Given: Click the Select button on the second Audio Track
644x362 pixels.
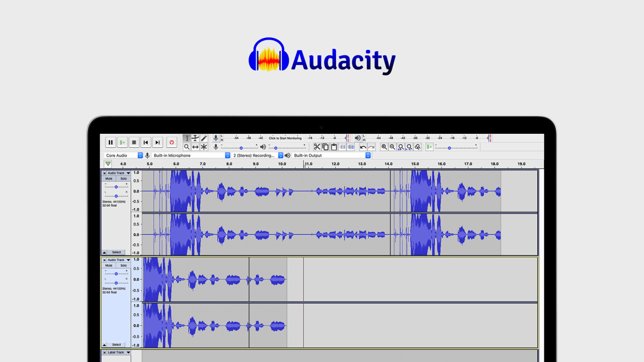Looking at the screenshot, I should coord(116,344).
